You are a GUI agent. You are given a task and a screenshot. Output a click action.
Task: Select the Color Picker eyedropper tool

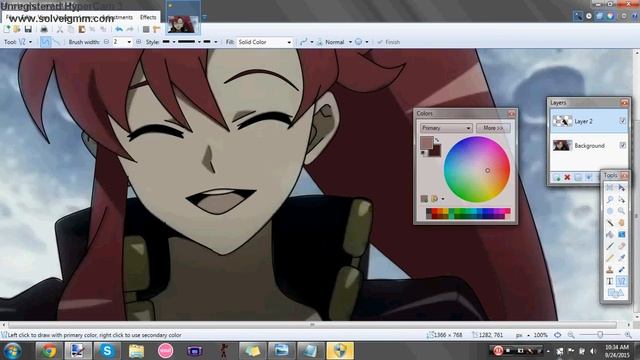(x=621, y=258)
